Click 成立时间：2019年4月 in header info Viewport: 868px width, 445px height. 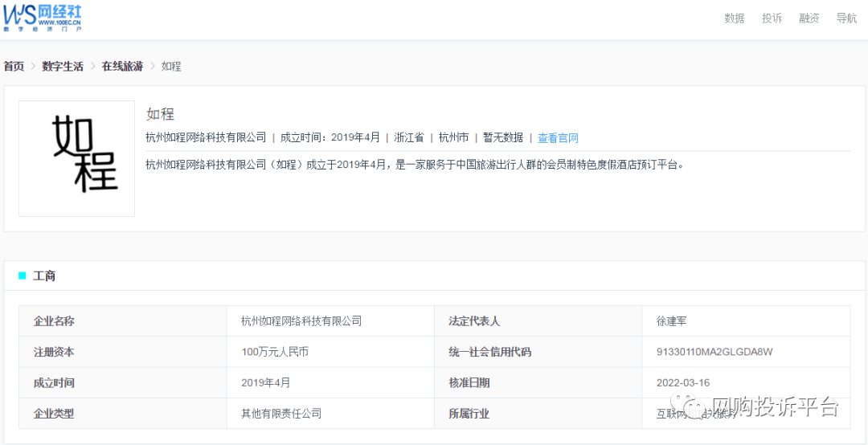(330, 138)
